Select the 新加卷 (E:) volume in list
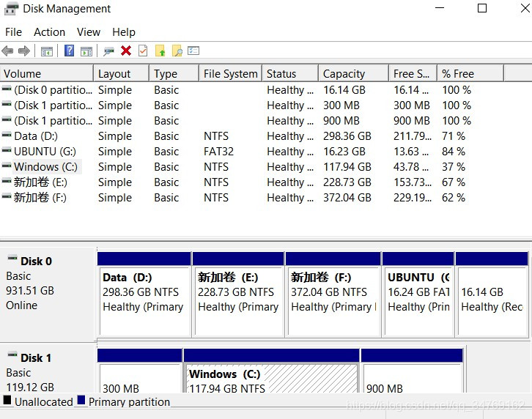The image size is (532, 419). (x=40, y=182)
